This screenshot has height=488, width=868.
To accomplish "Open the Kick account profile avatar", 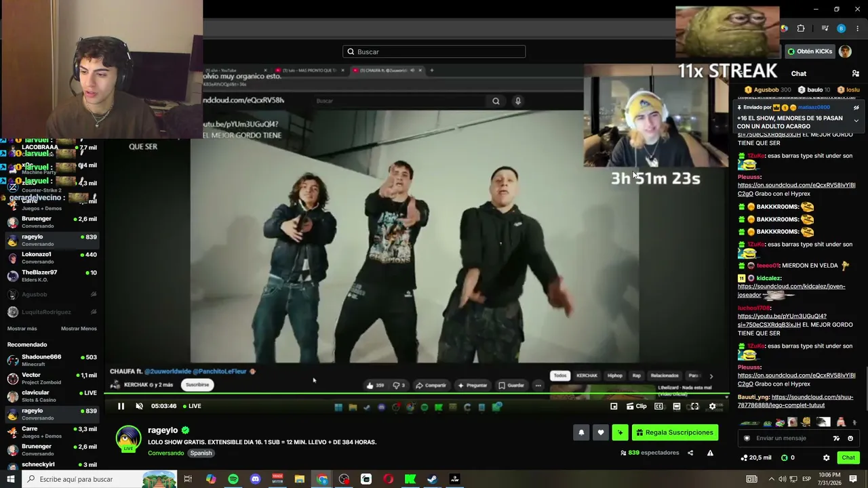I will coord(845,52).
